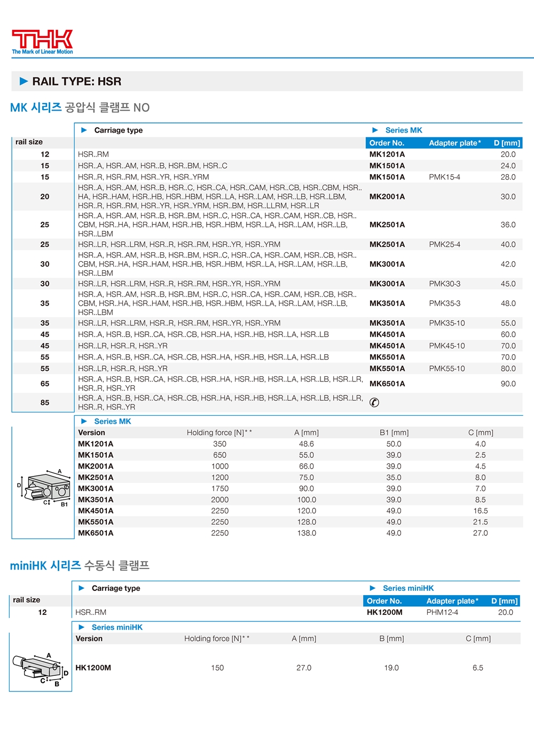
Task: Click the 'HSR..A, HSR..AM, HSR..B, HSR..BM, HSR..C' carriage type
Action: [x=153, y=166]
